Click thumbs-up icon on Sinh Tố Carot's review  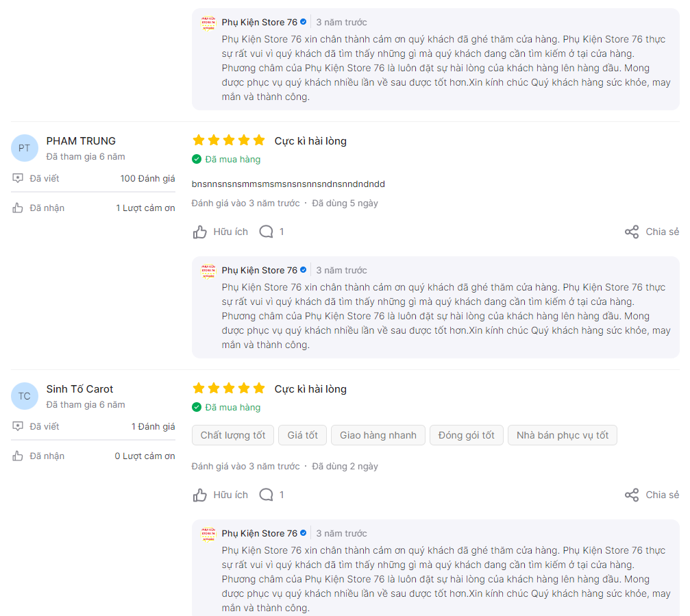tap(199, 495)
